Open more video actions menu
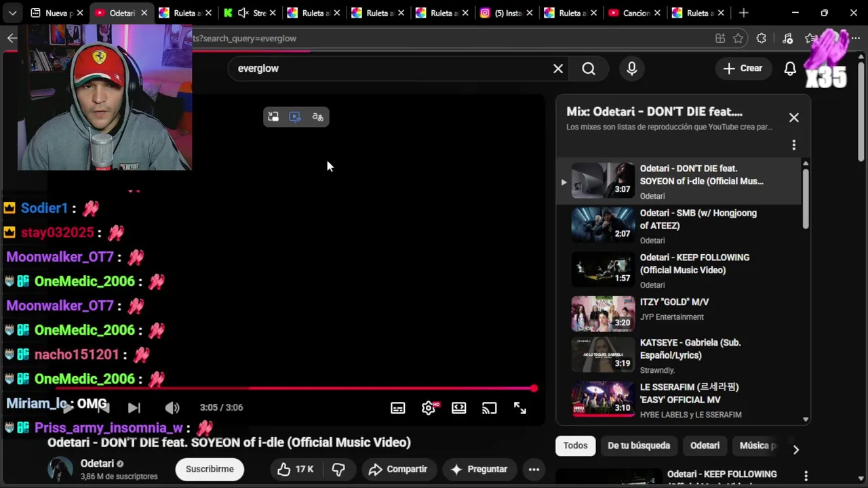The width and height of the screenshot is (868, 488). coord(534,469)
